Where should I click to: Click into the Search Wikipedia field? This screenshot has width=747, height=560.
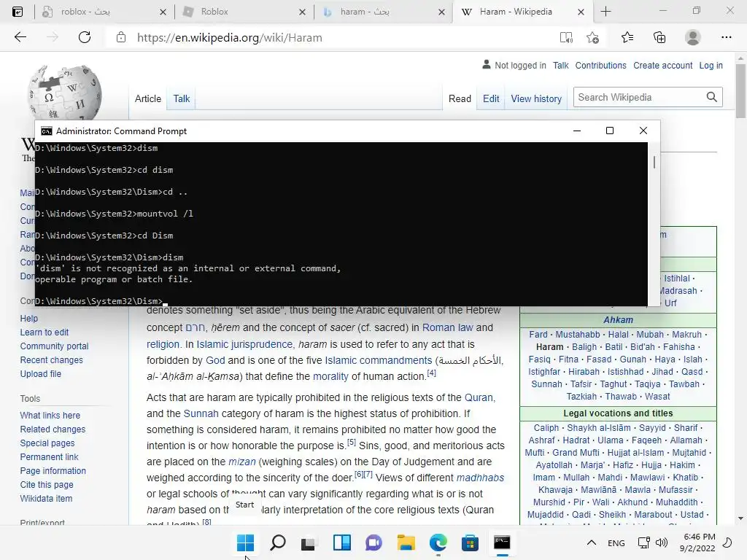[x=638, y=97]
